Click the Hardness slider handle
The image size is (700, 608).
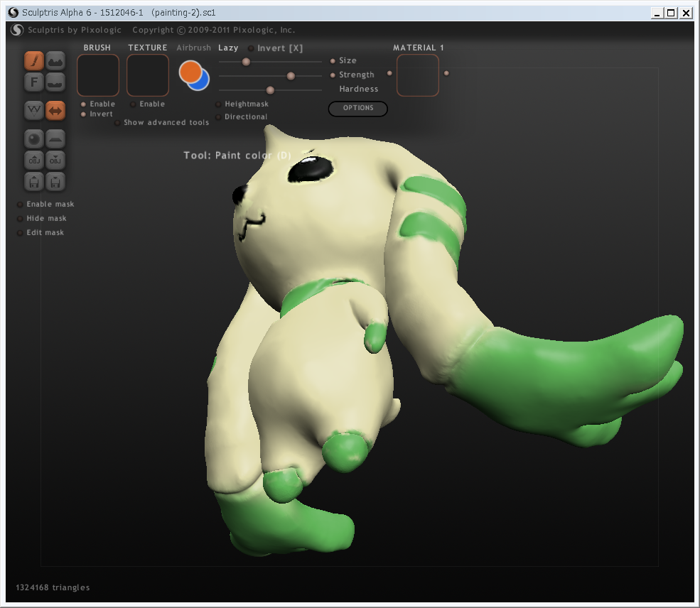tap(270, 90)
